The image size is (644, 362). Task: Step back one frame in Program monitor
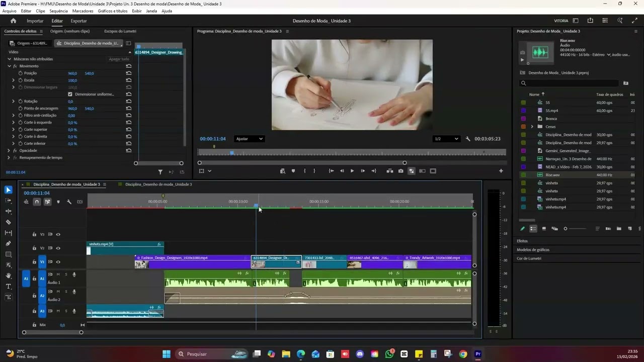coord(342,171)
